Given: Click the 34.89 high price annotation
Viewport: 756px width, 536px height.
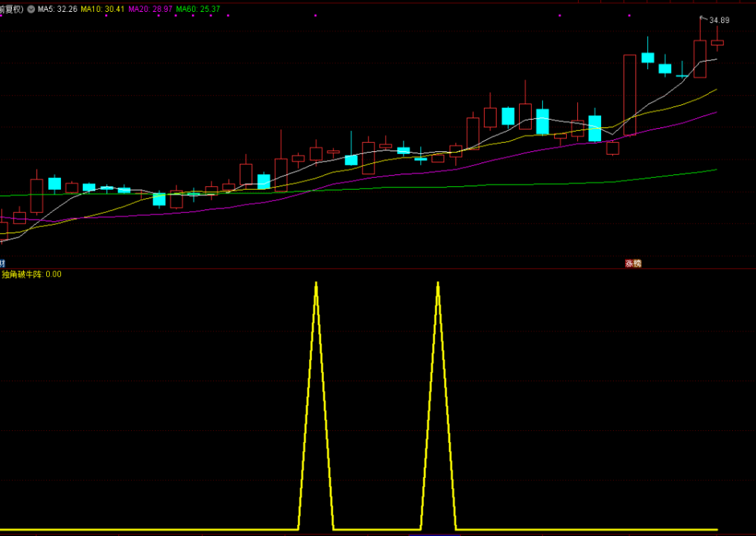Looking at the screenshot, I should [x=719, y=20].
